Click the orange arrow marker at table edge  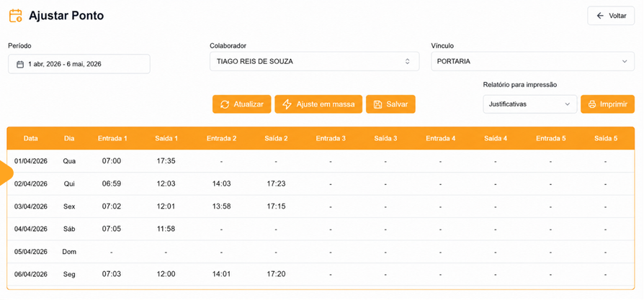(6, 173)
